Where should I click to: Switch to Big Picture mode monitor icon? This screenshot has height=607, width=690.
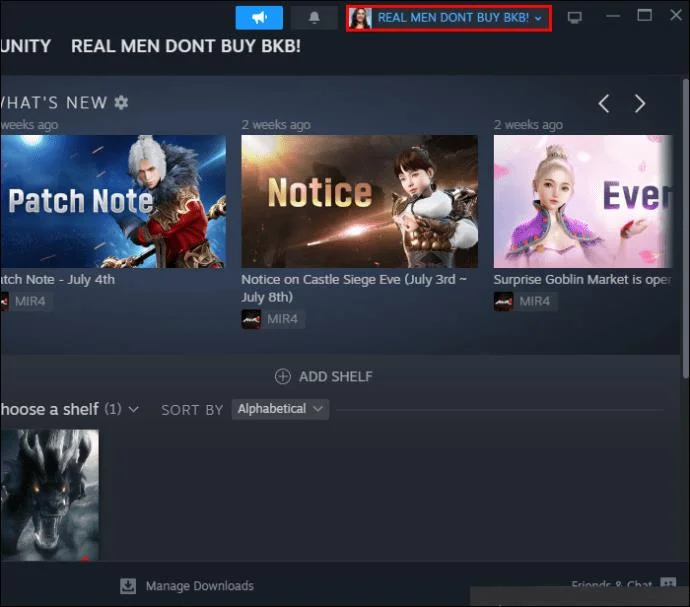(574, 18)
